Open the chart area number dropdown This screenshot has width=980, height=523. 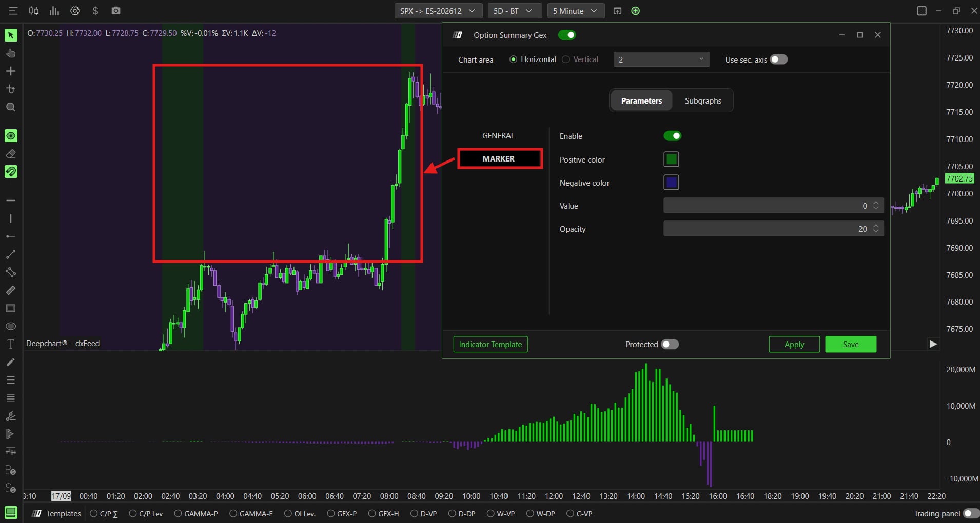[x=661, y=59]
